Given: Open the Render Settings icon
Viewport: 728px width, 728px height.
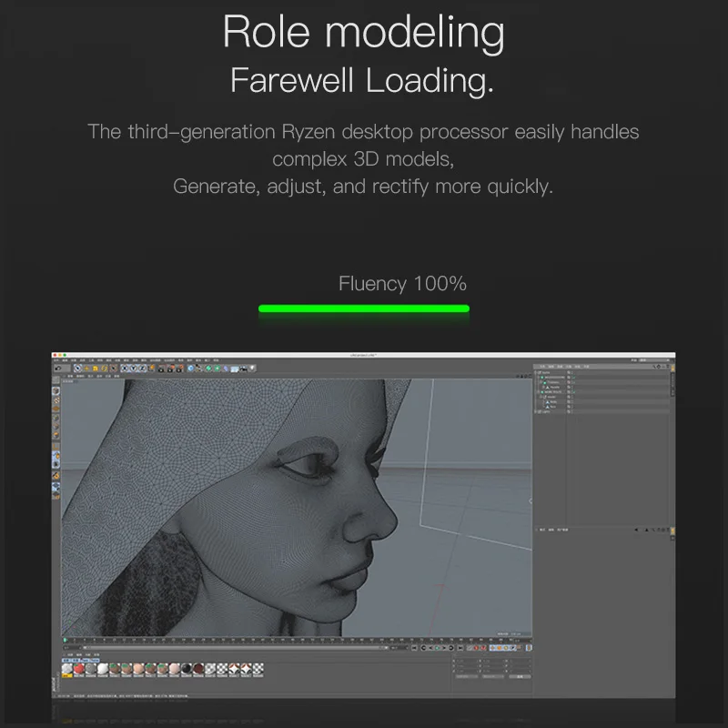Looking at the screenshot, I should click(x=179, y=369).
